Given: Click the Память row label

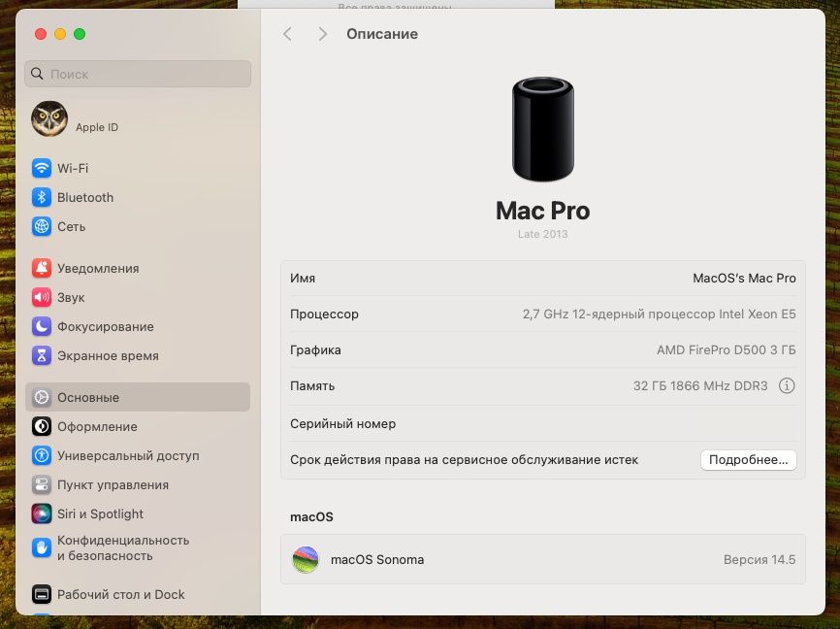Looking at the screenshot, I should click(312, 386).
